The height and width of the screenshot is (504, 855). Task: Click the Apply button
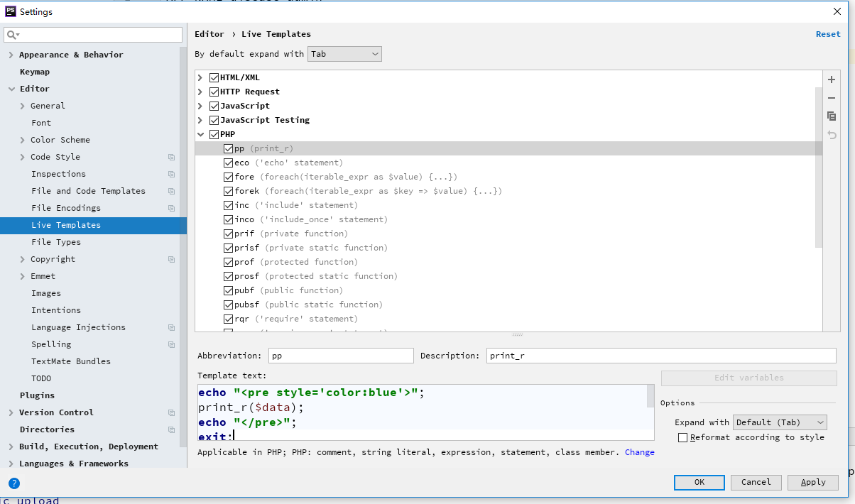(x=813, y=482)
